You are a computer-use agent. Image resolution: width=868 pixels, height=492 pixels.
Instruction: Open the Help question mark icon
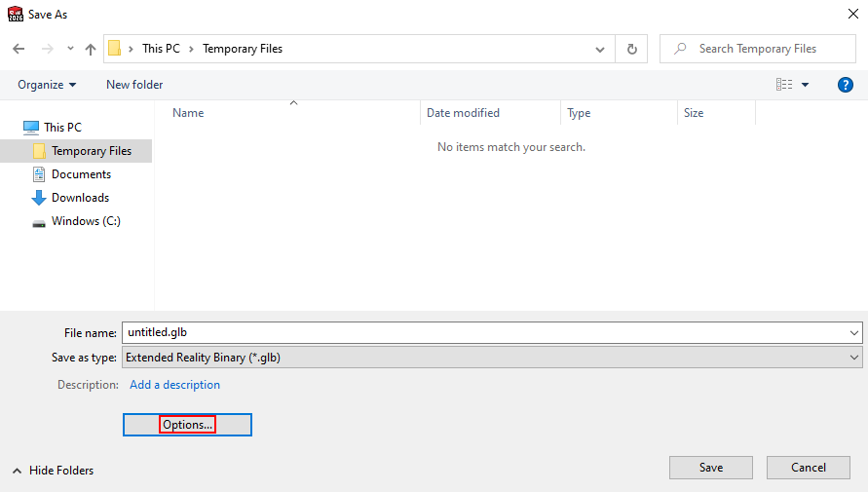846,85
